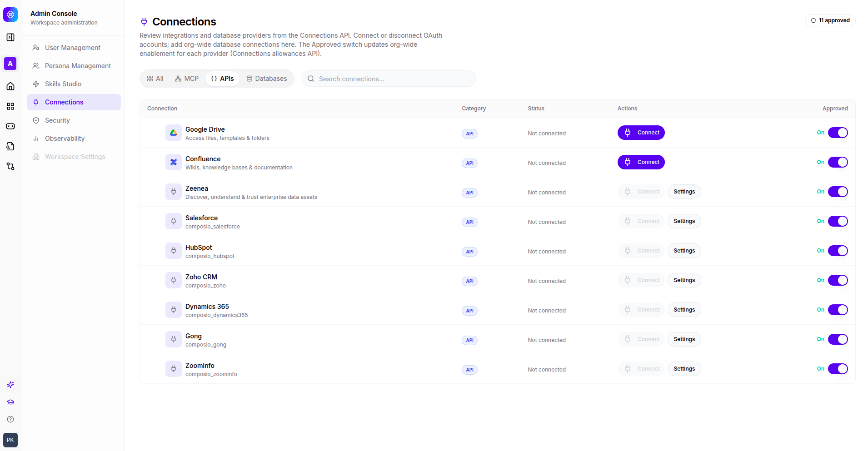Connect the Google Drive integration
Image resolution: width=868 pixels, height=451 pixels.
pos(641,133)
